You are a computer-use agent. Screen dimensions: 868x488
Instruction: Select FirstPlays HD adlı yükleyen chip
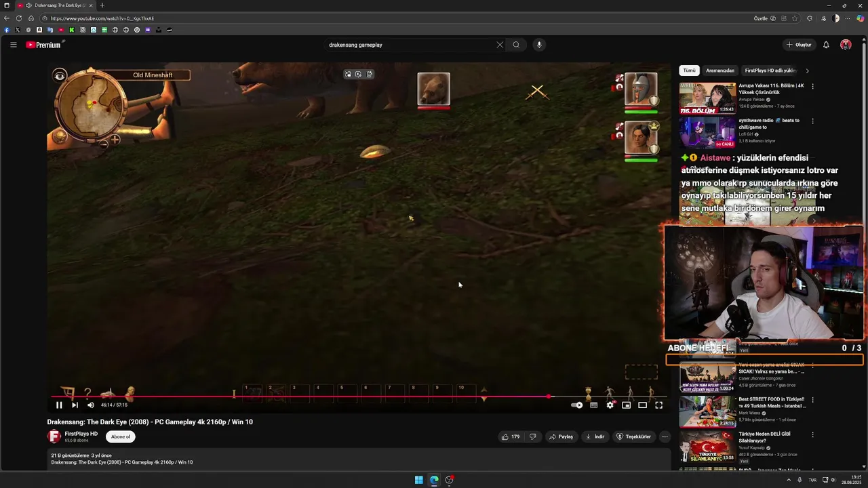pyautogui.click(x=770, y=70)
